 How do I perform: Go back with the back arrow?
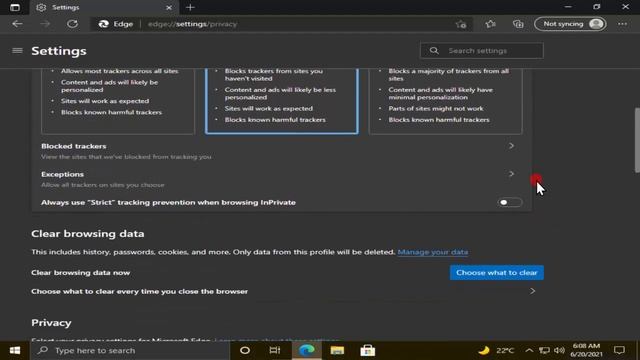pyautogui.click(x=17, y=24)
